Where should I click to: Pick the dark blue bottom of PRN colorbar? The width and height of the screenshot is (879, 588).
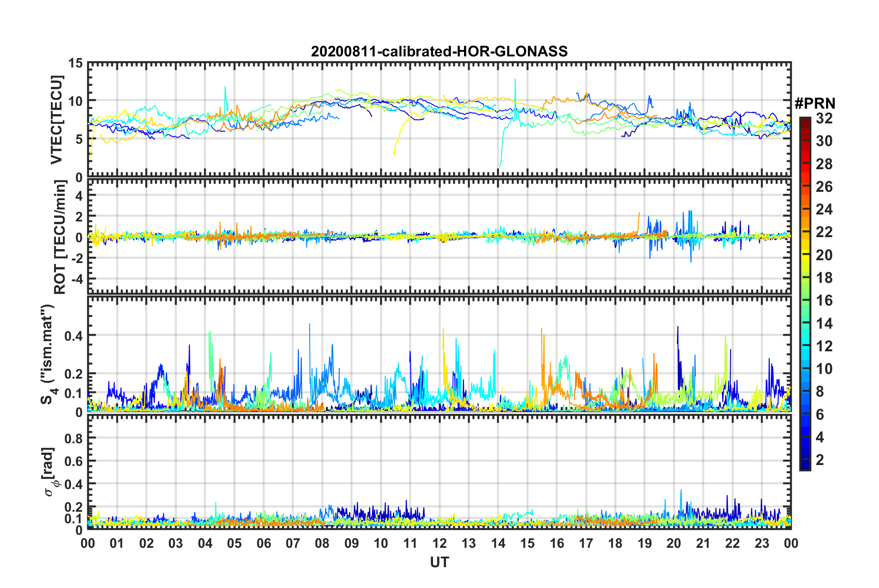pos(805,466)
